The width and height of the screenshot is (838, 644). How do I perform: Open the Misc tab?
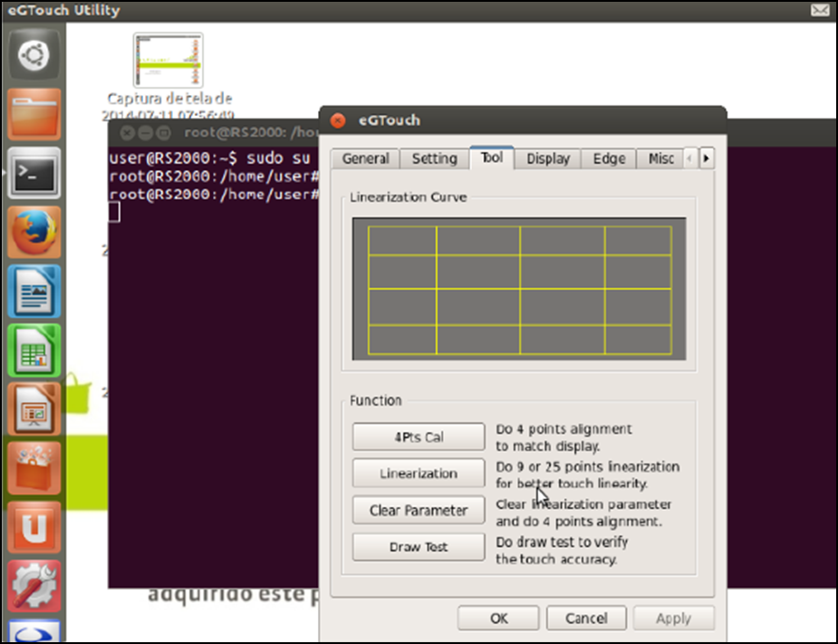pos(660,159)
